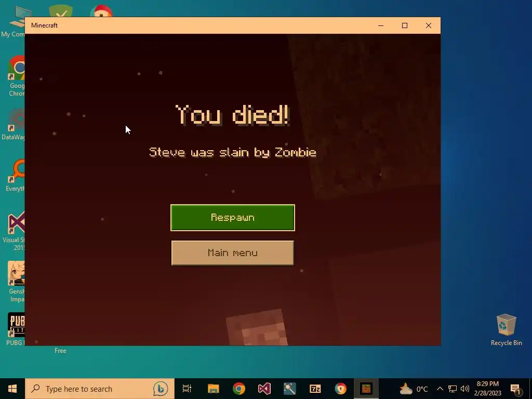Click "Steve was slain by Zombie" message
Screen dimensions: 532x399
click(x=233, y=152)
